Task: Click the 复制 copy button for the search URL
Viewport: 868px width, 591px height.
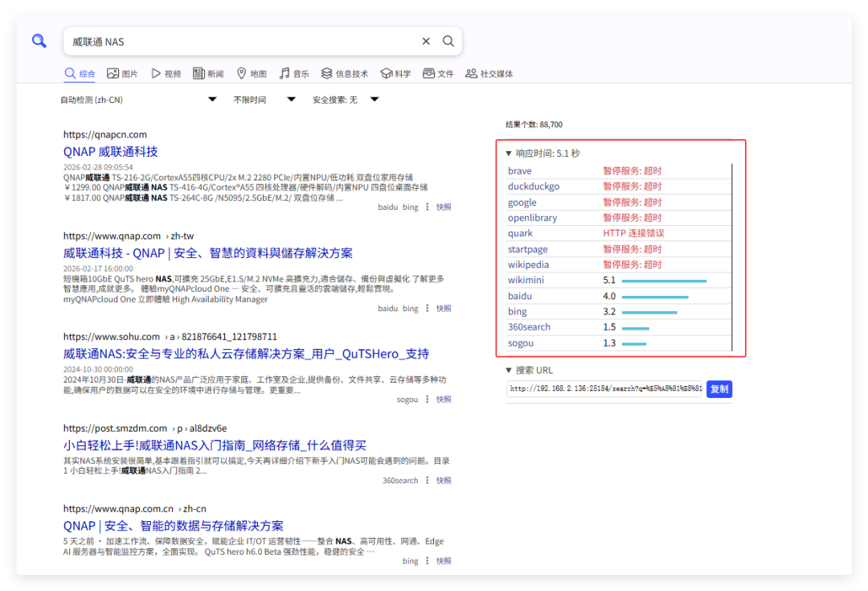Action: tap(719, 388)
